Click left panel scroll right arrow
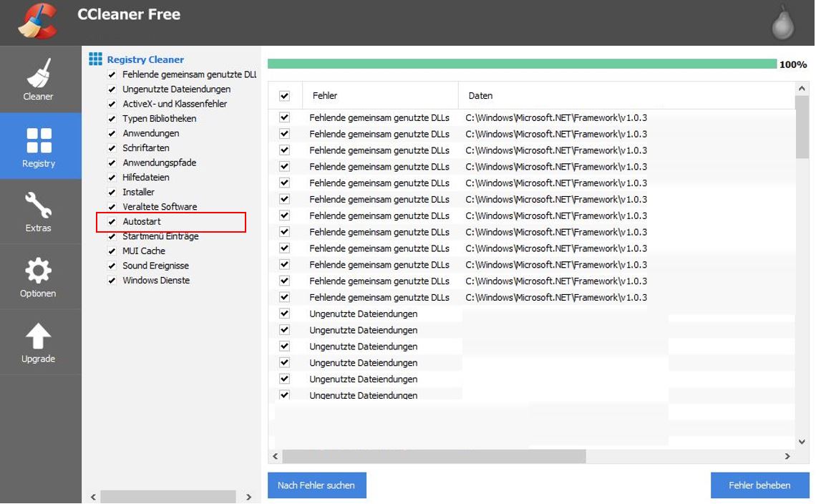This screenshot has height=504, width=816. pos(248,497)
